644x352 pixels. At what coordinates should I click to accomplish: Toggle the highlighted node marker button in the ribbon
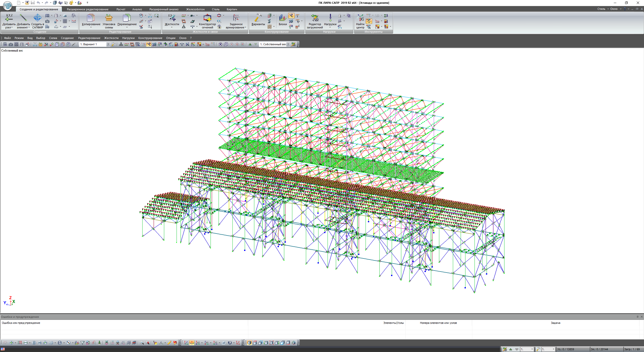click(x=291, y=16)
